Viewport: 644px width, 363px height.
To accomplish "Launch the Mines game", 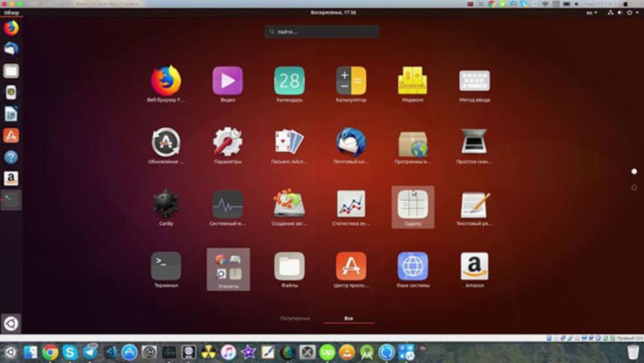I will click(166, 204).
